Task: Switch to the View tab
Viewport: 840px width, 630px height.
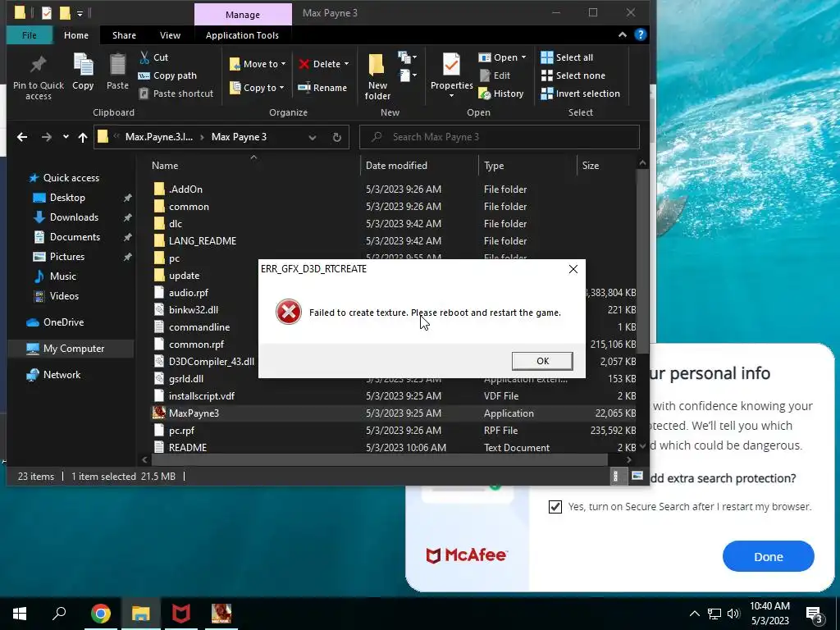Action: [x=170, y=35]
